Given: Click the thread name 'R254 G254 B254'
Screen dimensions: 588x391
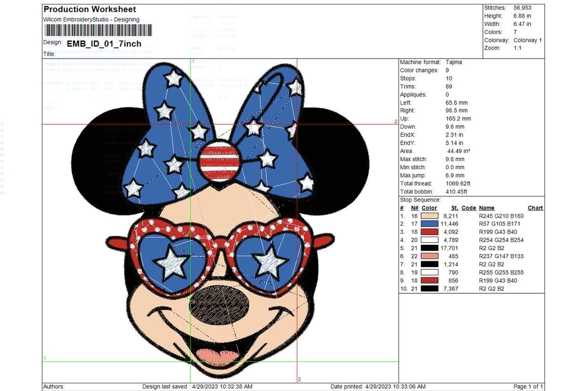Looking at the screenshot, I should point(501,240).
